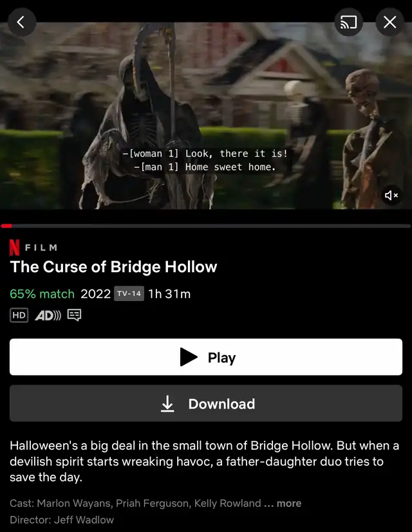Unmute the trailer audio speaker icon

pos(391,195)
